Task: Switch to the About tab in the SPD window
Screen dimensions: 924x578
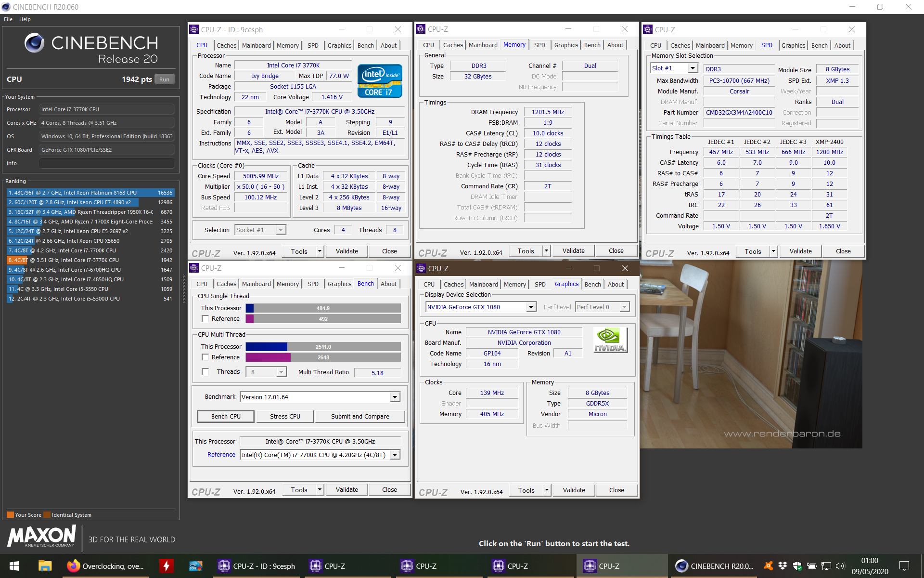Action: pos(842,45)
